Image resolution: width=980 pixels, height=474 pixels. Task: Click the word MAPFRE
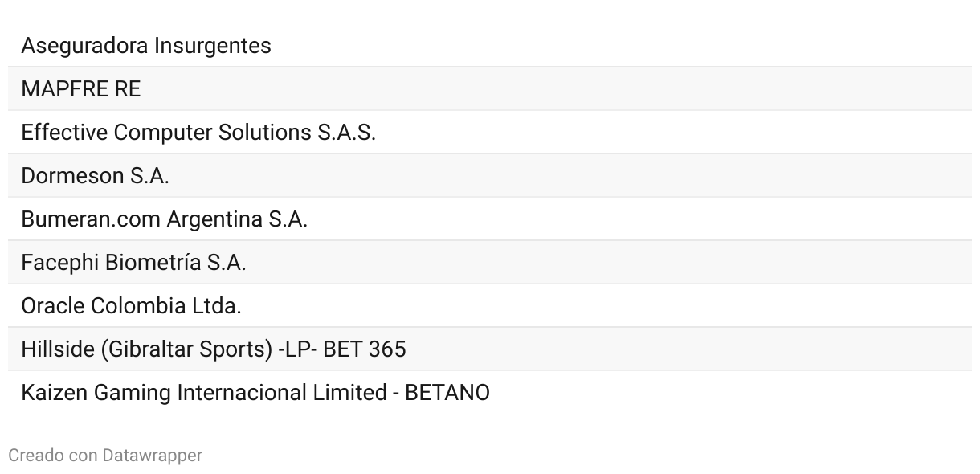pyautogui.click(x=65, y=89)
